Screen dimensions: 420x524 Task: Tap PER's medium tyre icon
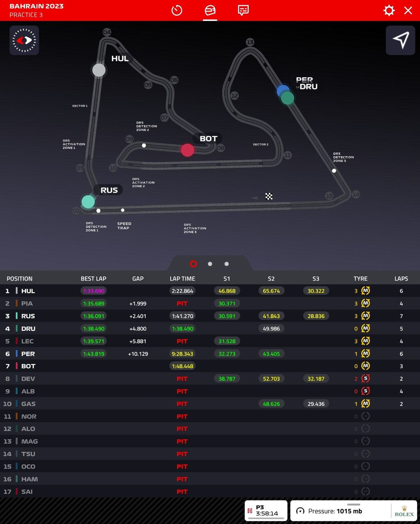point(365,353)
